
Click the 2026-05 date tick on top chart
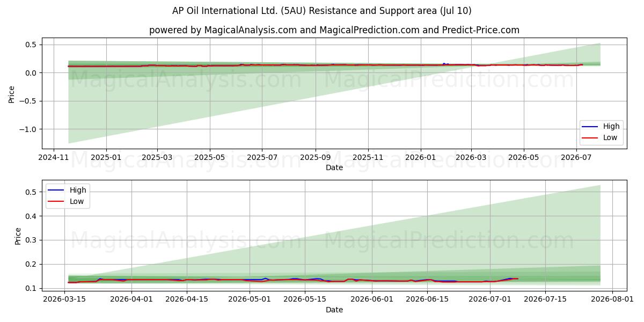tap(524, 157)
